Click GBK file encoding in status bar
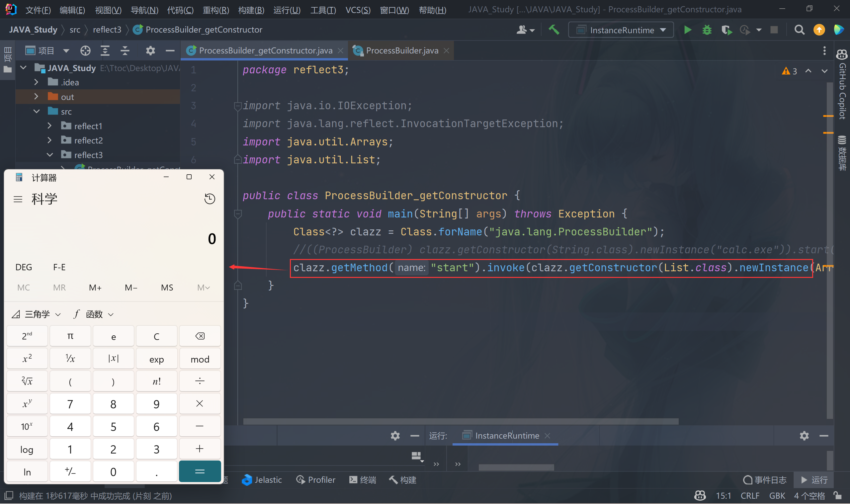The height and width of the screenshot is (504, 850). [x=777, y=495]
